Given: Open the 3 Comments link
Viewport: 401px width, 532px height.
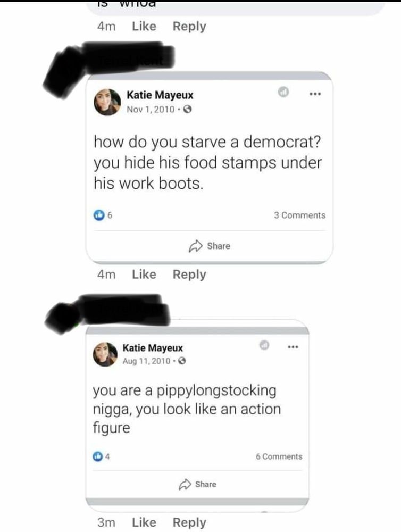Looking at the screenshot, I should (x=299, y=215).
